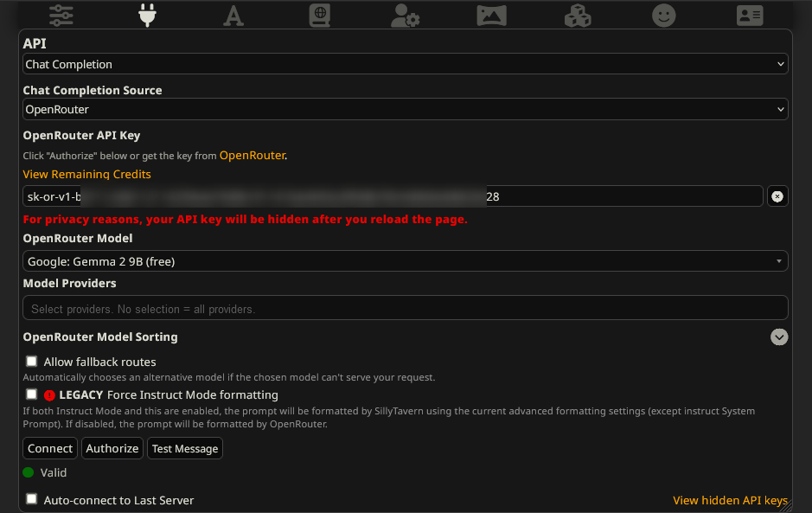Open the World Info book icon
The image size is (812, 513).
click(x=320, y=15)
